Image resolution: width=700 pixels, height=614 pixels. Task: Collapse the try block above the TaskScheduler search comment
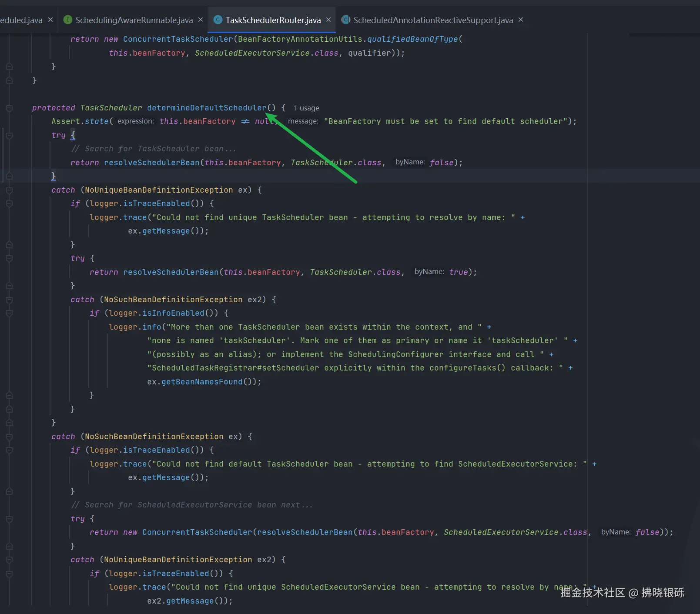9,135
